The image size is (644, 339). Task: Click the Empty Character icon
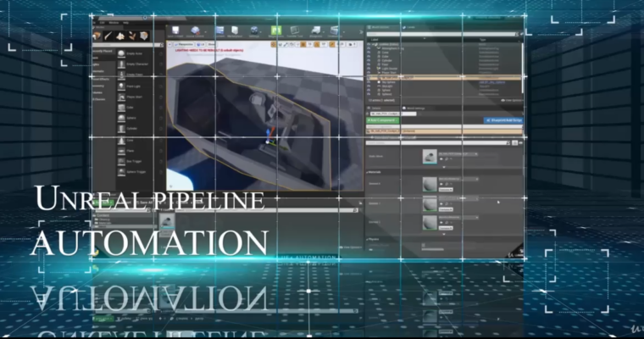point(121,64)
